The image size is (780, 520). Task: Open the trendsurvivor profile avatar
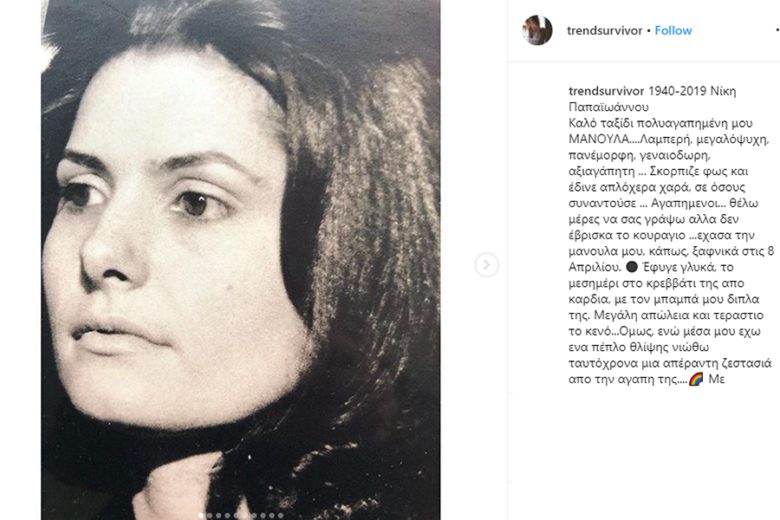tap(537, 30)
